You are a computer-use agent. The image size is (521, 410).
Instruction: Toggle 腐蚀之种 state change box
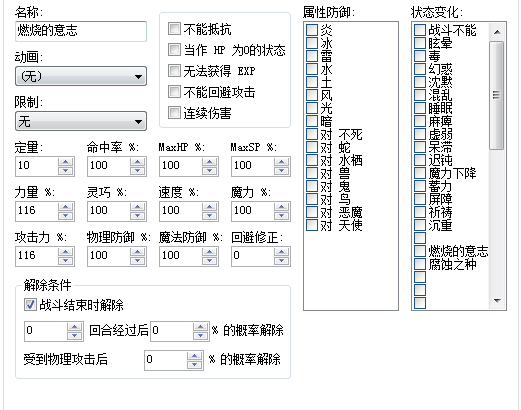pos(420,264)
